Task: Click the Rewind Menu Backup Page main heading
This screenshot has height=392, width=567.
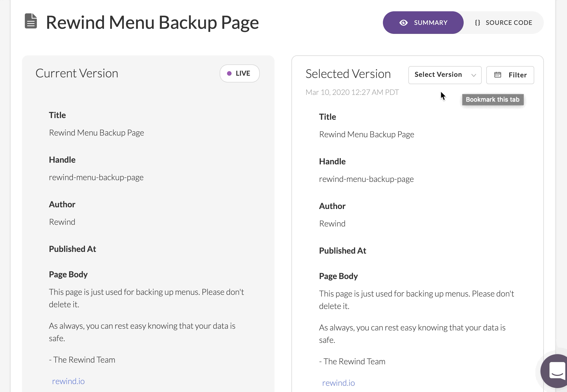Action: (x=152, y=23)
